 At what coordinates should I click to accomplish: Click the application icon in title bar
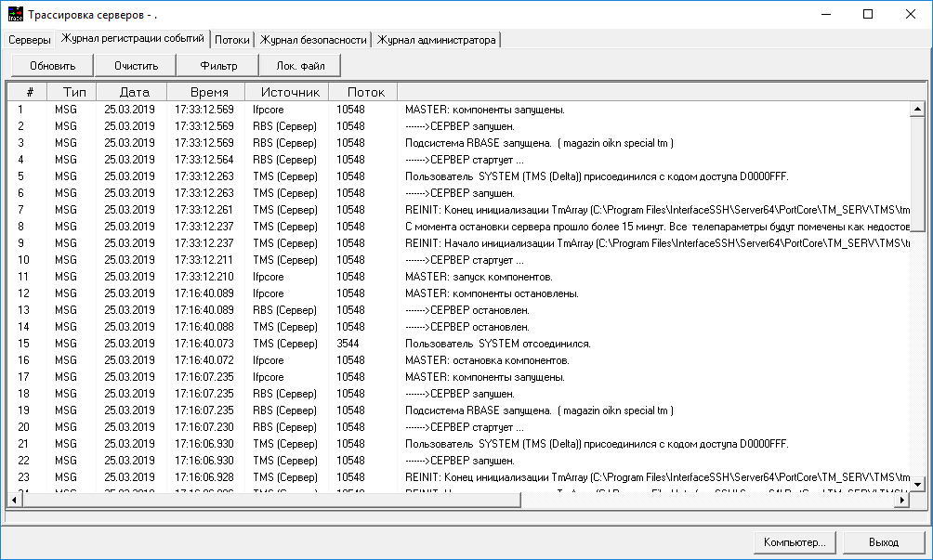(15, 14)
